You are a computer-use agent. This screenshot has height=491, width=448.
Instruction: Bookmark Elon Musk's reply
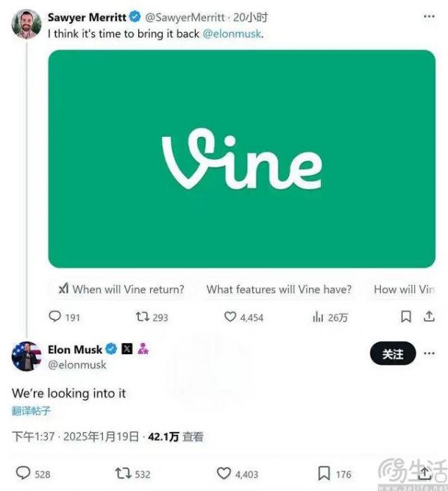click(324, 473)
